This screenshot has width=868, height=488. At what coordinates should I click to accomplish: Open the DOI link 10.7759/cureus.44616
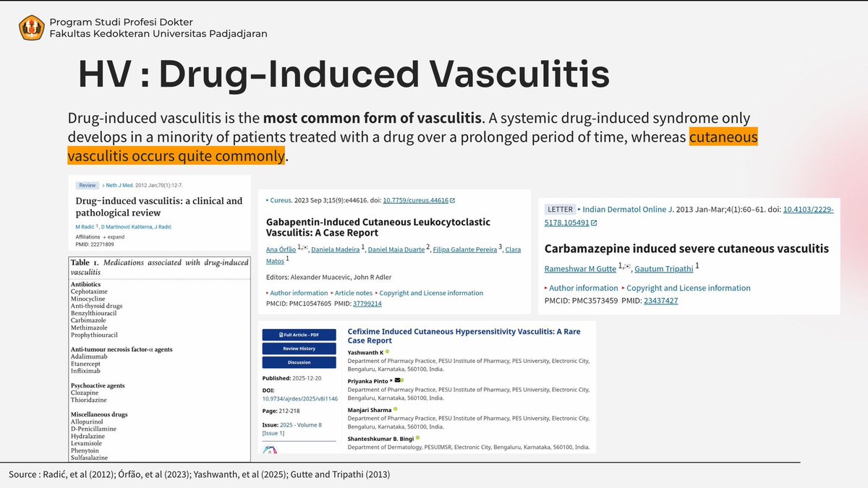(415, 200)
